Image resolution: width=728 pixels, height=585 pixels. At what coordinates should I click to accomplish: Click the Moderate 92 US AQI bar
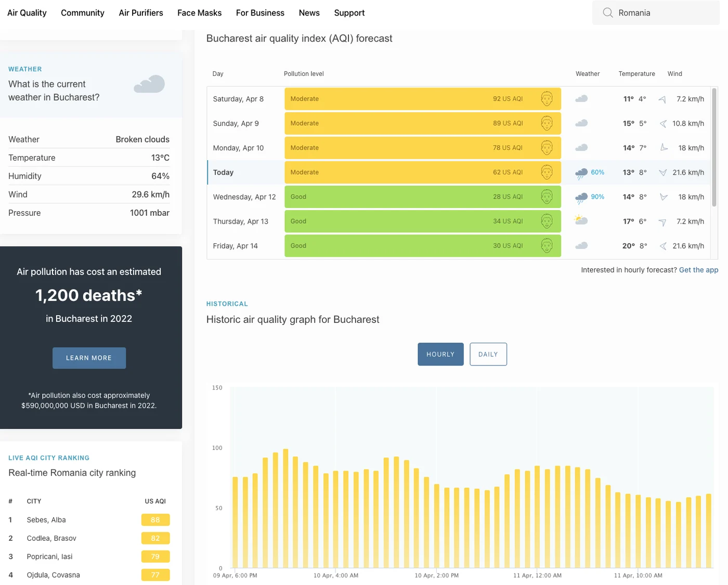pos(423,99)
